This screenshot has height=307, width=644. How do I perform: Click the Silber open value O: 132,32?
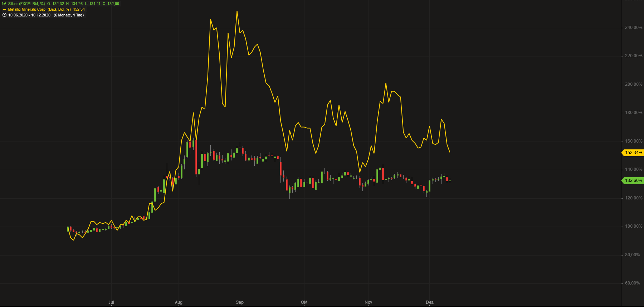point(56,4)
